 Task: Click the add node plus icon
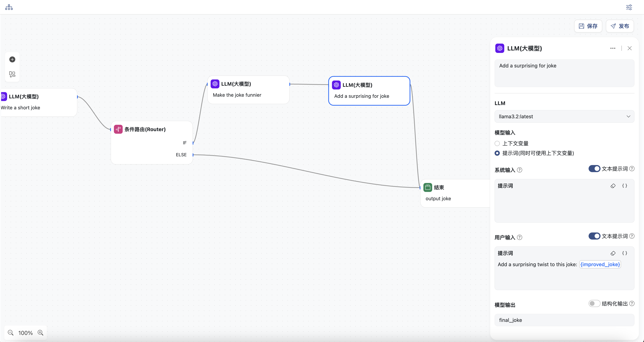[x=12, y=59]
